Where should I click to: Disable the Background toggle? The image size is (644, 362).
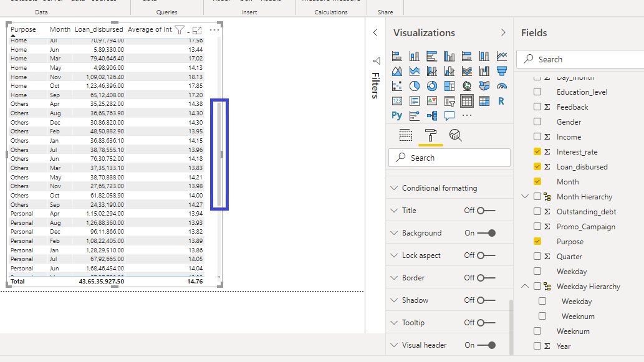(x=486, y=233)
